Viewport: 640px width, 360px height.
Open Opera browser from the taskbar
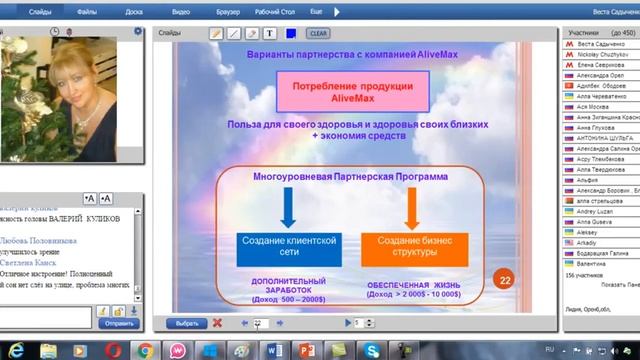[x=113, y=351]
